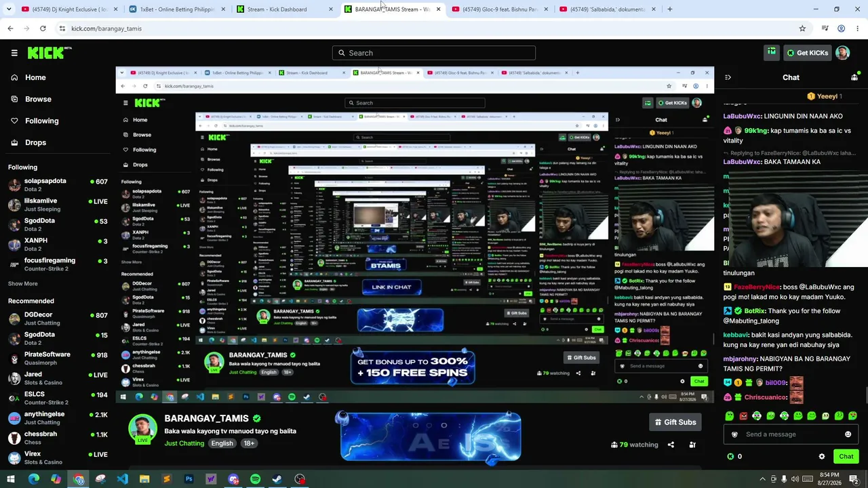Open chat settings gear icon

(822, 456)
